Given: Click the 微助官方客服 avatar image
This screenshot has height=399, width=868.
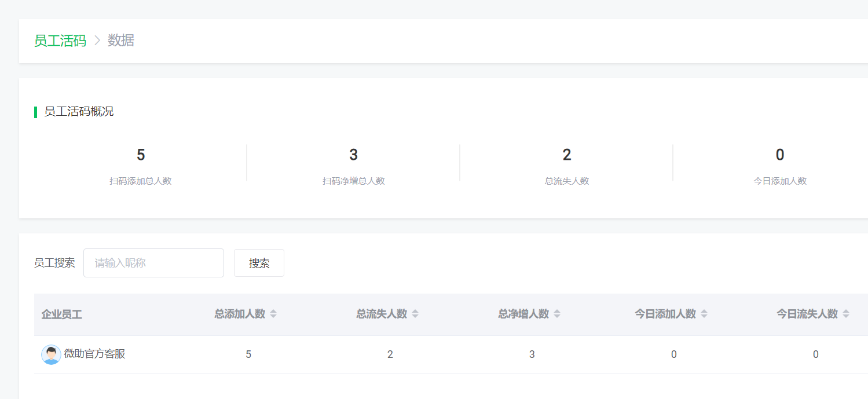Looking at the screenshot, I should click(51, 354).
